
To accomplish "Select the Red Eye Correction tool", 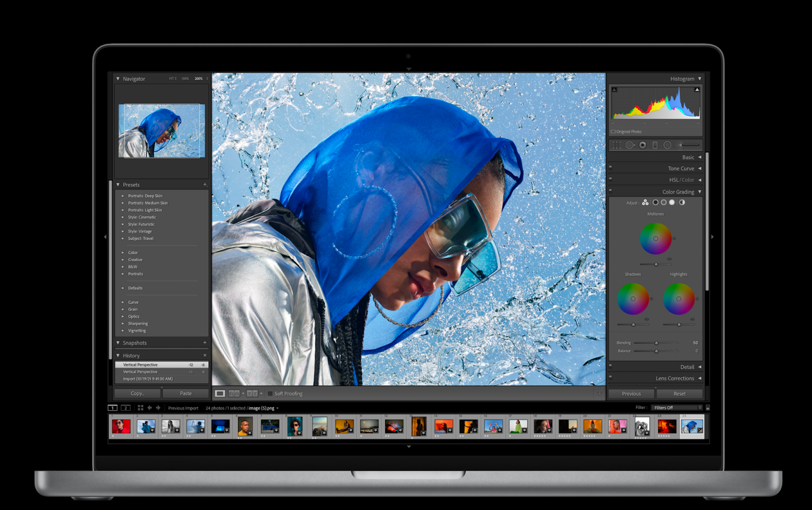I will point(642,145).
